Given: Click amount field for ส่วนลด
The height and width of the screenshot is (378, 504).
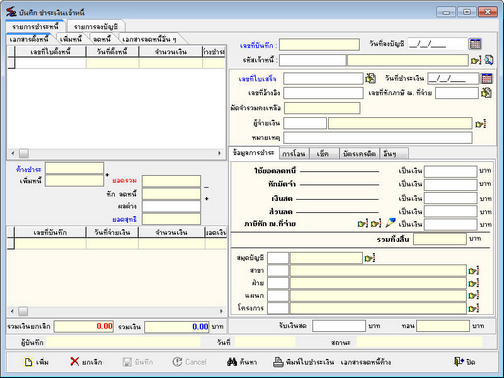Looking at the screenshot, I should point(450,211).
